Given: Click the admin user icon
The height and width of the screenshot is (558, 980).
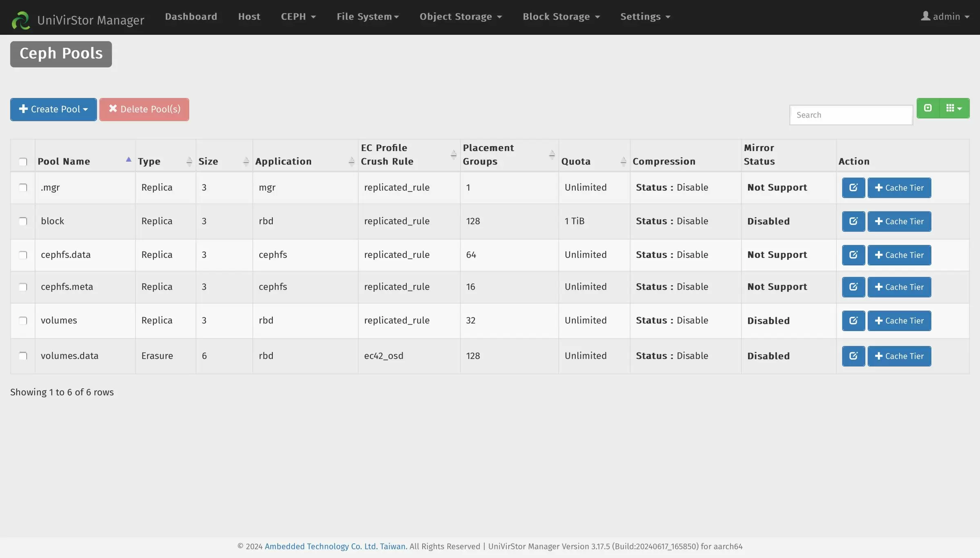Looking at the screenshot, I should click(x=925, y=16).
